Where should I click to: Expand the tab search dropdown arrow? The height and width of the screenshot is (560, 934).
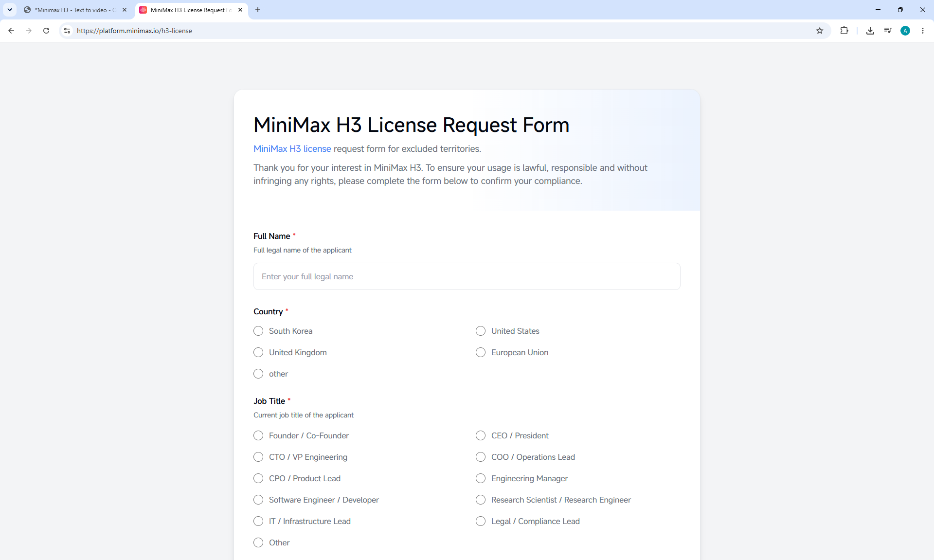pyautogui.click(x=10, y=10)
